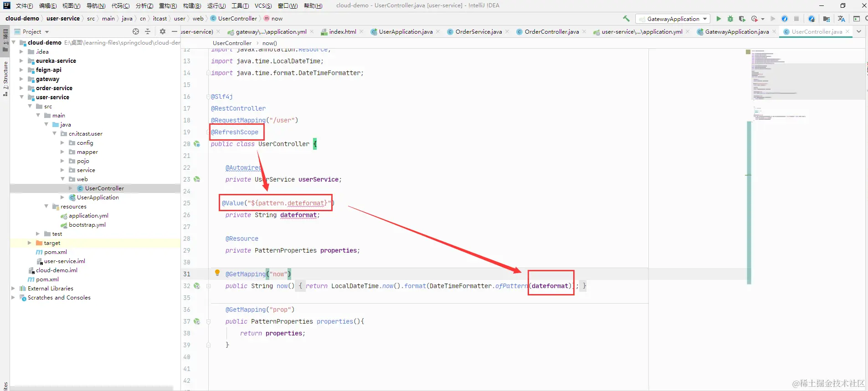
Task: Click the yellow inspection indicator marker
Action: coord(748,52)
